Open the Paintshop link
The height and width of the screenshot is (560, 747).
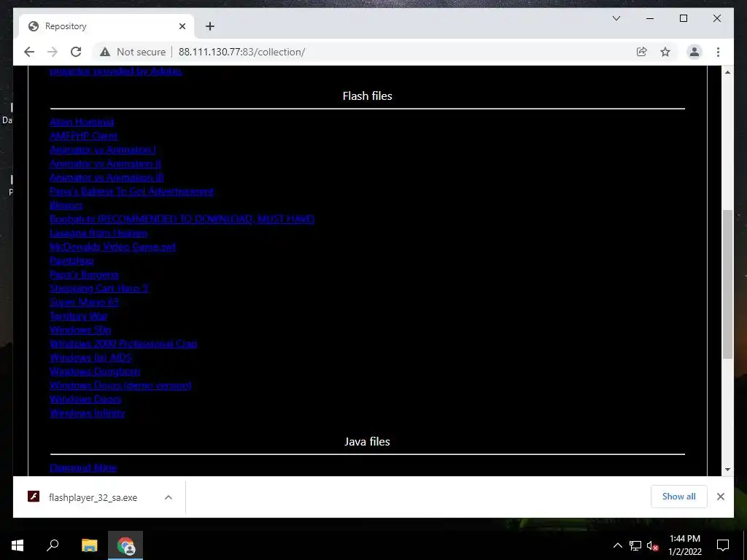point(71,260)
